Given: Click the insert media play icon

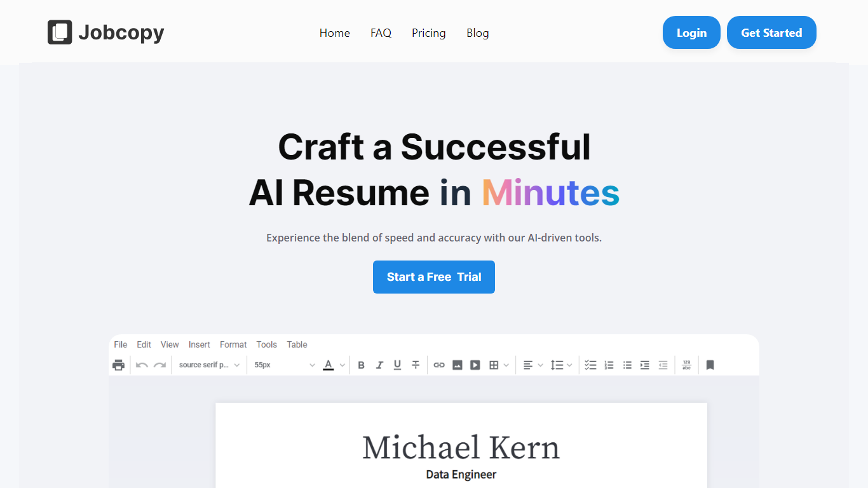Looking at the screenshot, I should coord(475,365).
